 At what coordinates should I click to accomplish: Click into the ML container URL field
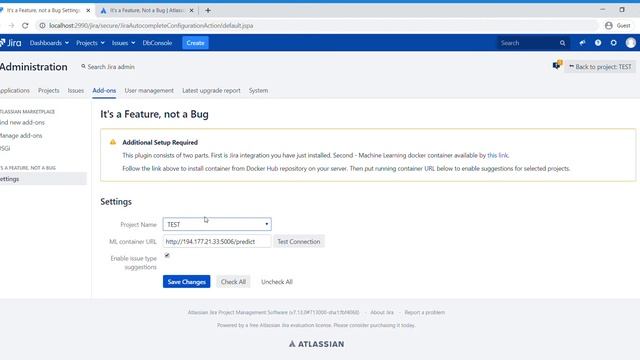click(217, 242)
